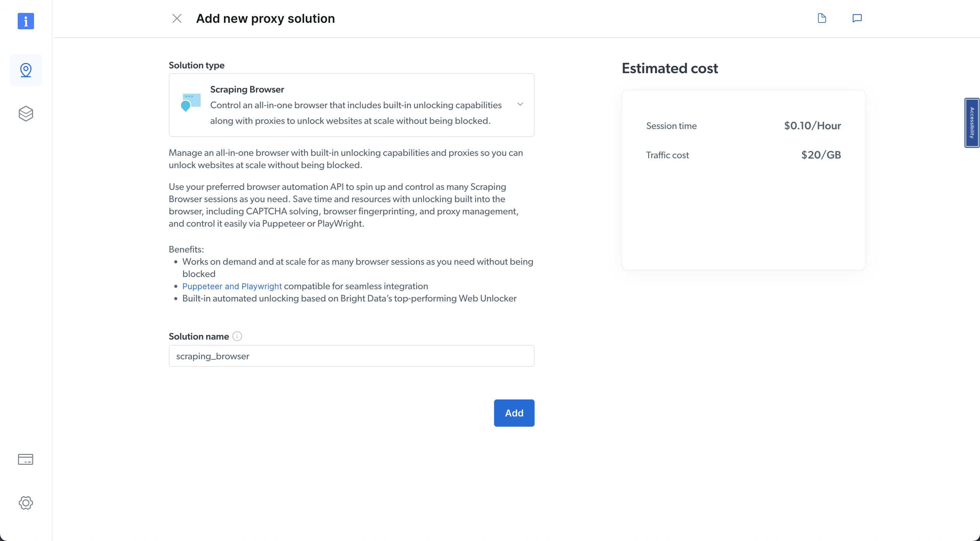980x541 pixels.
Task: Click the Traffic cost $20/GB value
Action: 821,155
